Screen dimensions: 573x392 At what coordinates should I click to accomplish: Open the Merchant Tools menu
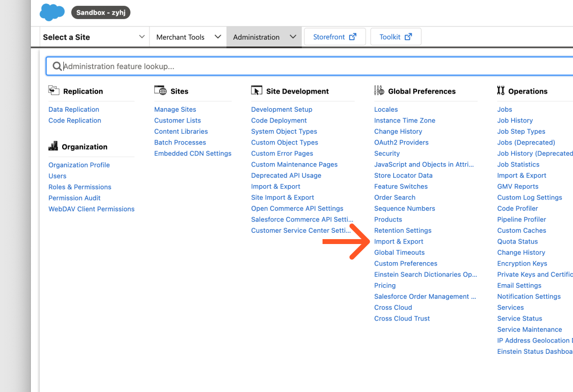point(188,37)
